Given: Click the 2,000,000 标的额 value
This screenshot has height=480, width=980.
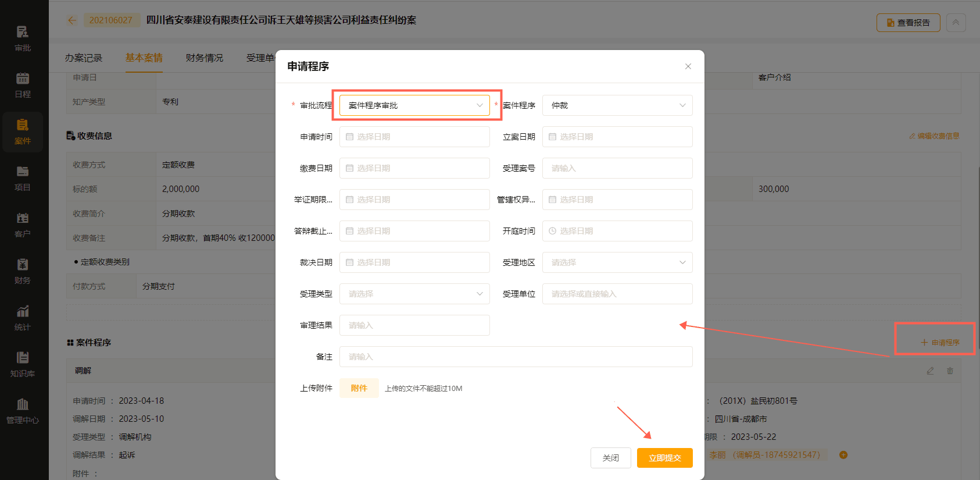Looking at the screenshot, I should [181, 189].
